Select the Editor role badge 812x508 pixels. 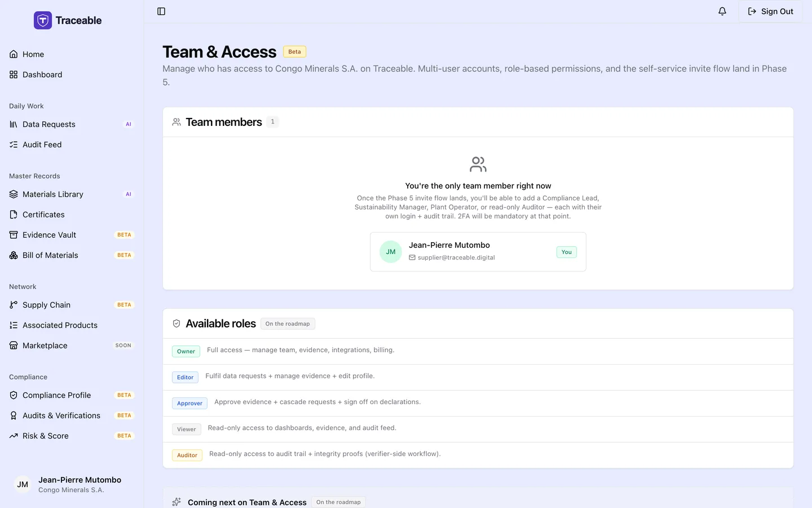click(x=185, y=377)
